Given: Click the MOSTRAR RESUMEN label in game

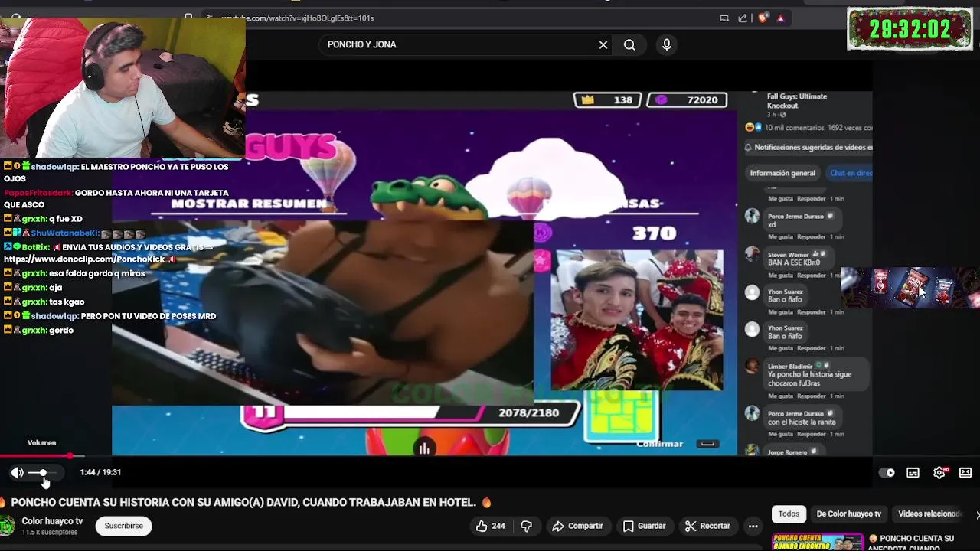Looking at the screenshot, I should point(250,204).
